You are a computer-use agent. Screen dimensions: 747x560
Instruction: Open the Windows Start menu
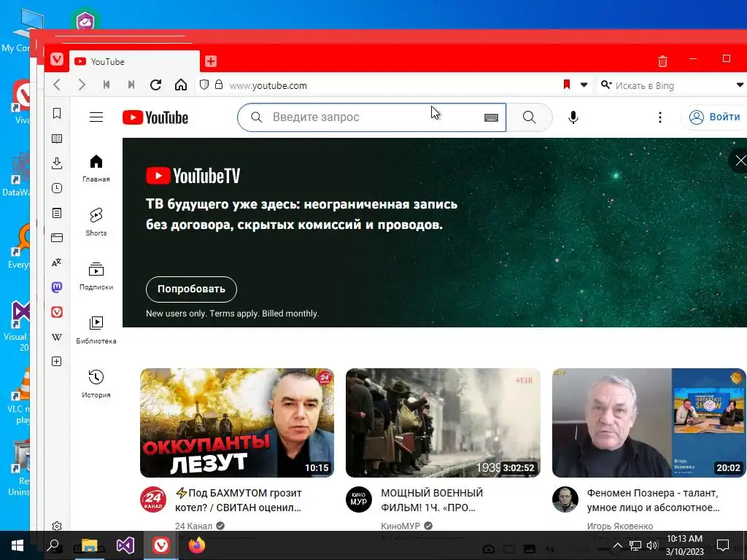(x=18, y=545)
